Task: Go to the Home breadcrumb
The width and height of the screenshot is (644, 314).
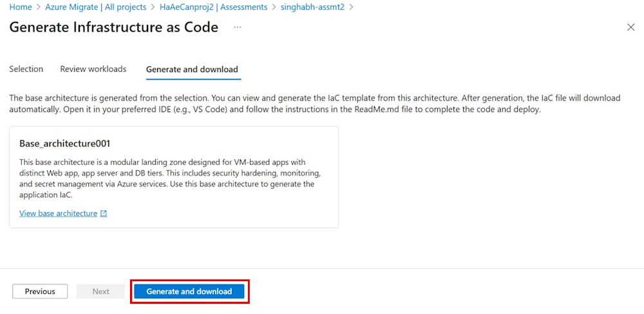Action: [21, 7]
